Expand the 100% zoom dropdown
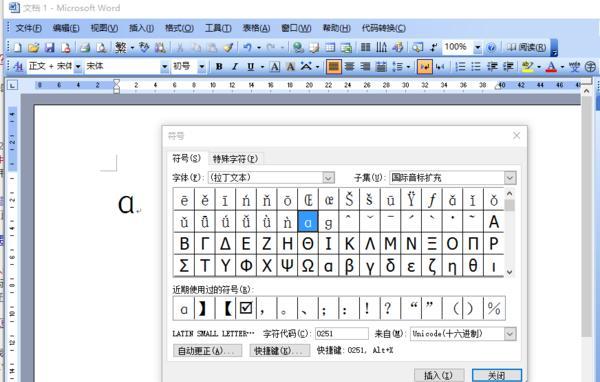 click(478, 47)
